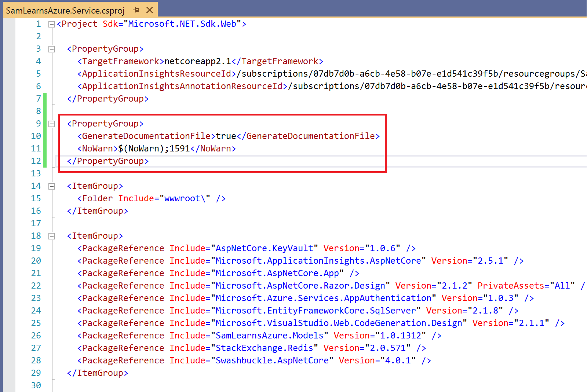Collapse the PropertyGroup on line 9
Screen dimensions: 587x392
tap(52, 124)
